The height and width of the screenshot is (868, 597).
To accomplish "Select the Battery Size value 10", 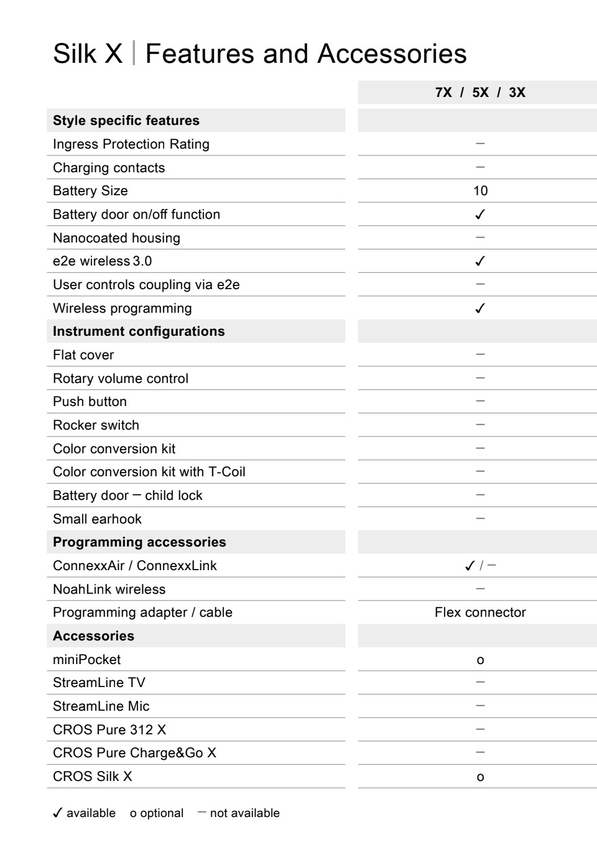I will (x=480, y=191).
